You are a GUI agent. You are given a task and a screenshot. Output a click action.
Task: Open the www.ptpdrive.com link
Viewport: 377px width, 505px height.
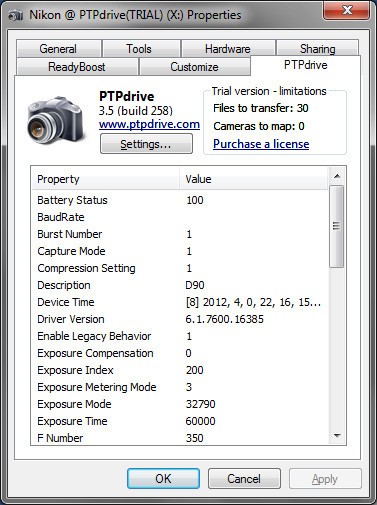149,124
